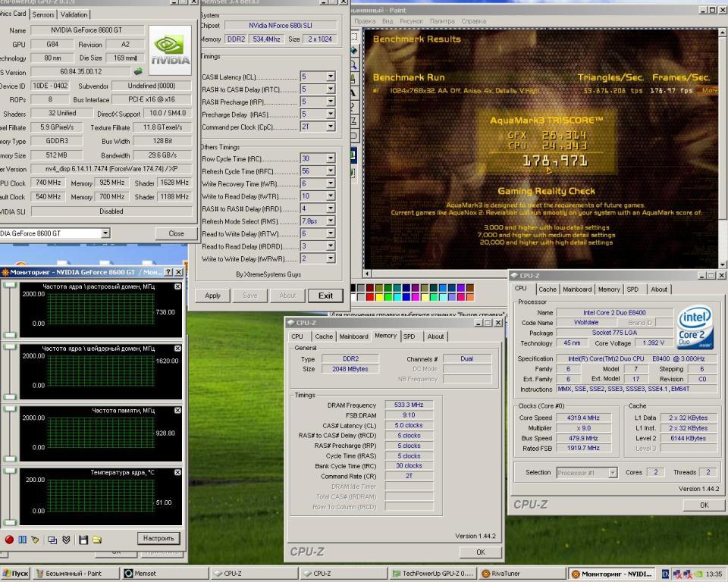Image resolution: width=728 pixels, height=582 pixels.
Task: Open the Write to Write Delay (tWRWR) dropdown
Action: [331, 259]
